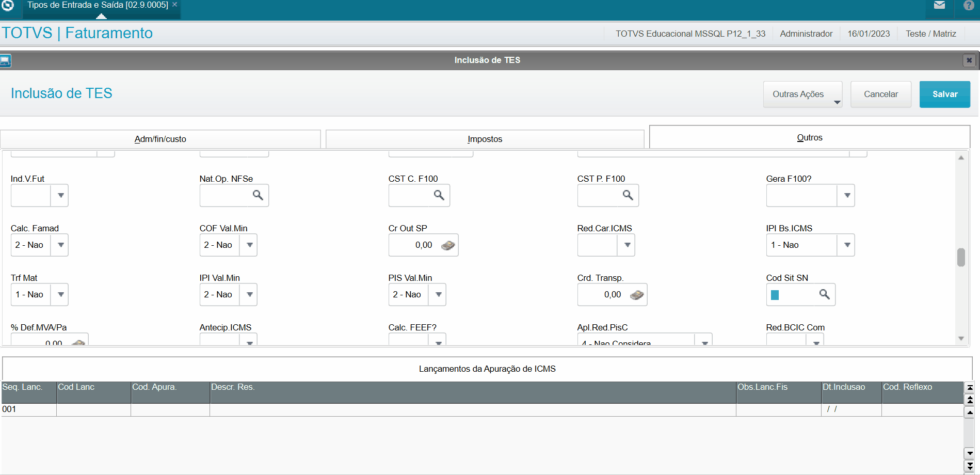
Task: Jump to first row in ICMS grid
Action: pyautogui.click(x=970, y=388)
